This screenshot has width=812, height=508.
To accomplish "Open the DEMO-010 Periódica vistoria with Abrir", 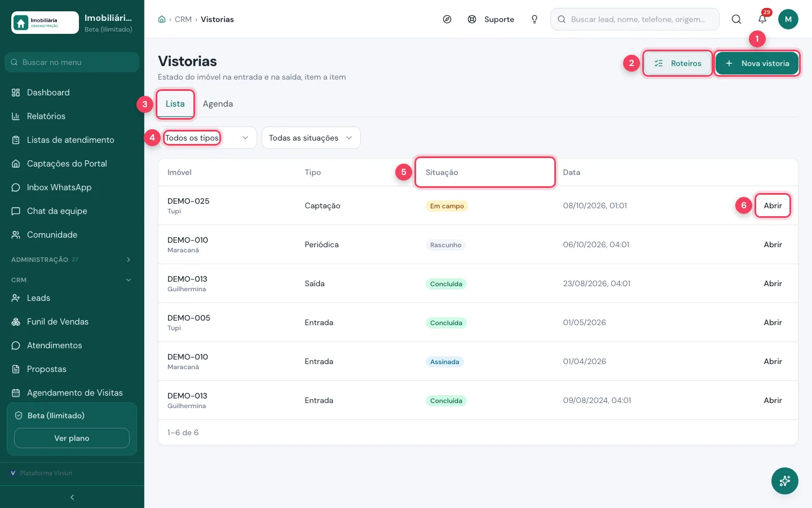I will click(773, 244).
